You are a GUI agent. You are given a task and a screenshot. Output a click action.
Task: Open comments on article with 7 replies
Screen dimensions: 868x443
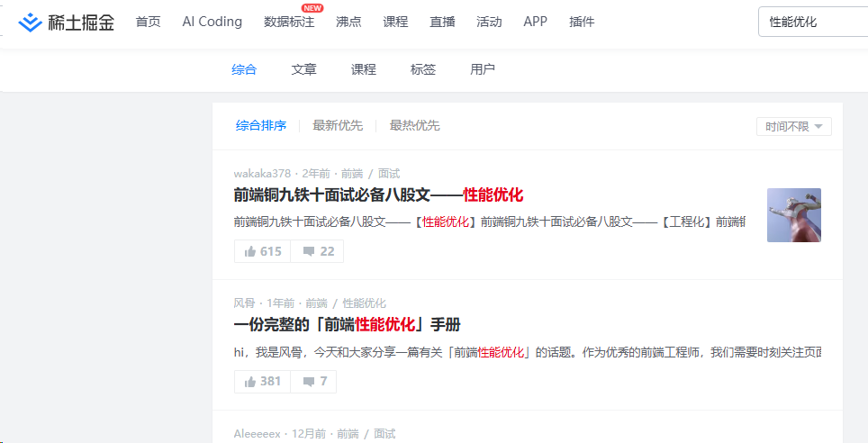(314, 382)
